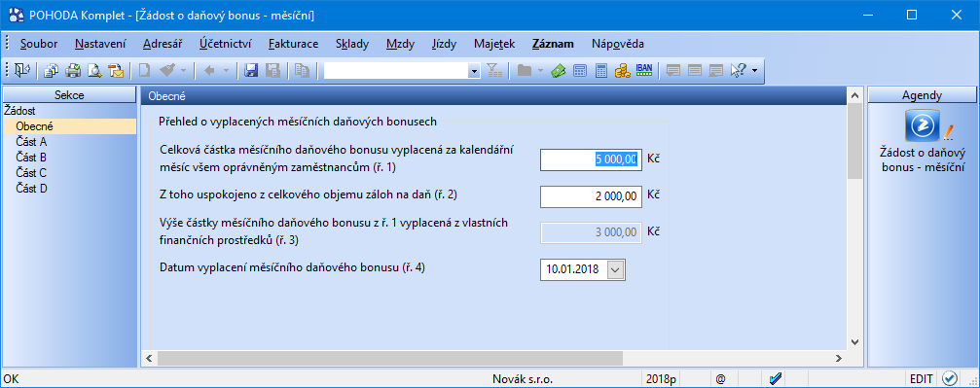Select Část B section
Viewport: 980px width, 388px height.
click(32, 157)
